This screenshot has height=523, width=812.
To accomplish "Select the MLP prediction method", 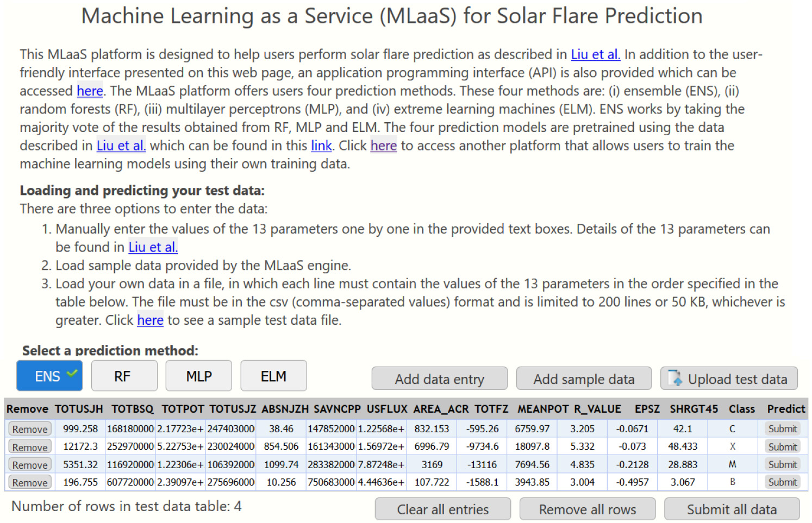I will [198, 375].
